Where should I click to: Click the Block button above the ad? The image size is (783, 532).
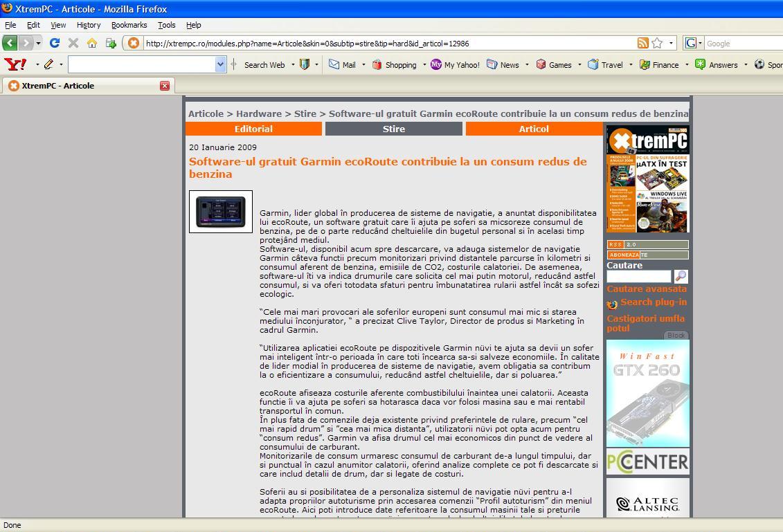pos(676,336)
